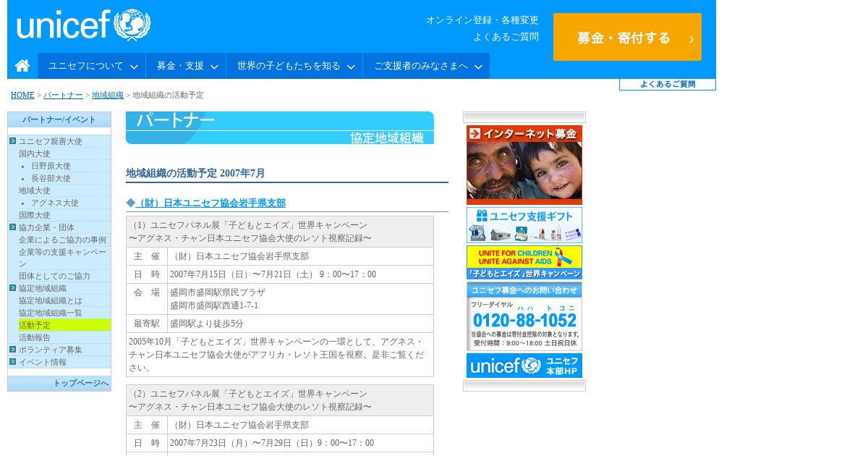
Task: Open the 世界の子どもたちを知る menu
Action: [x=294, y=66]
